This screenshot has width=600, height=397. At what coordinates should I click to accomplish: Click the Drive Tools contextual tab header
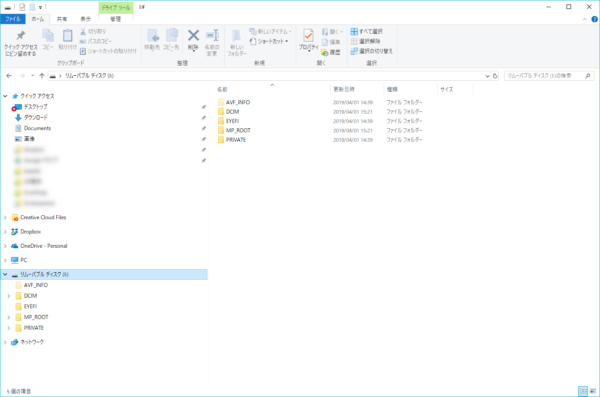pos(116,7)
